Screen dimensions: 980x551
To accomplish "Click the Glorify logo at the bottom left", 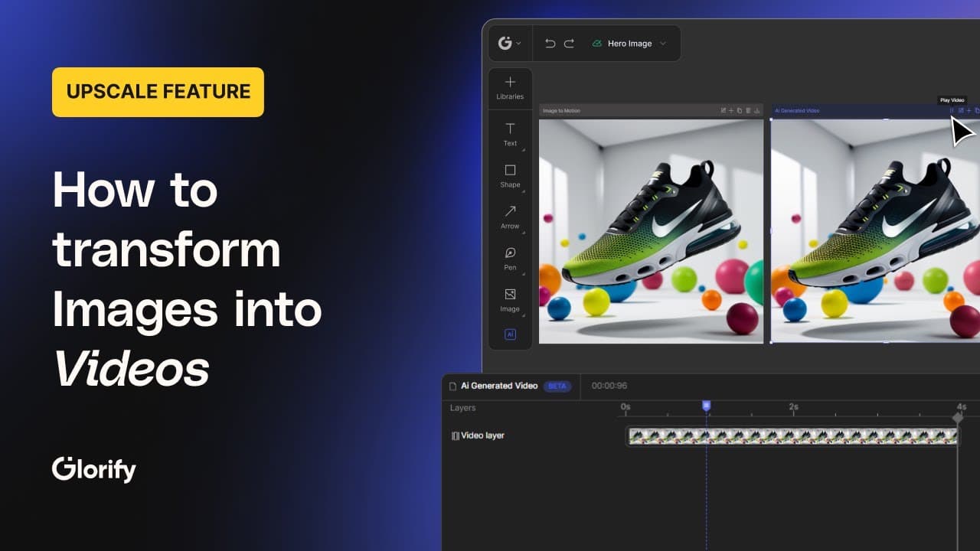I will pos(93,469).
